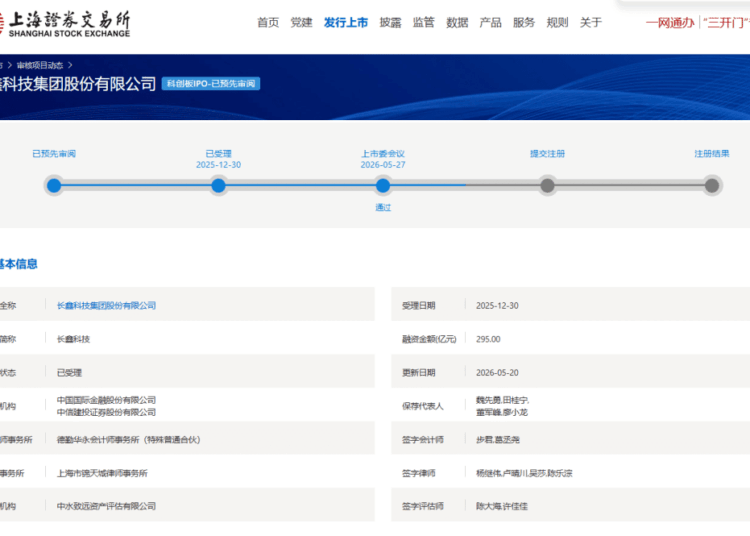
Task: Click the 上市委会议 stage label
Action: [x=383, y=153]
